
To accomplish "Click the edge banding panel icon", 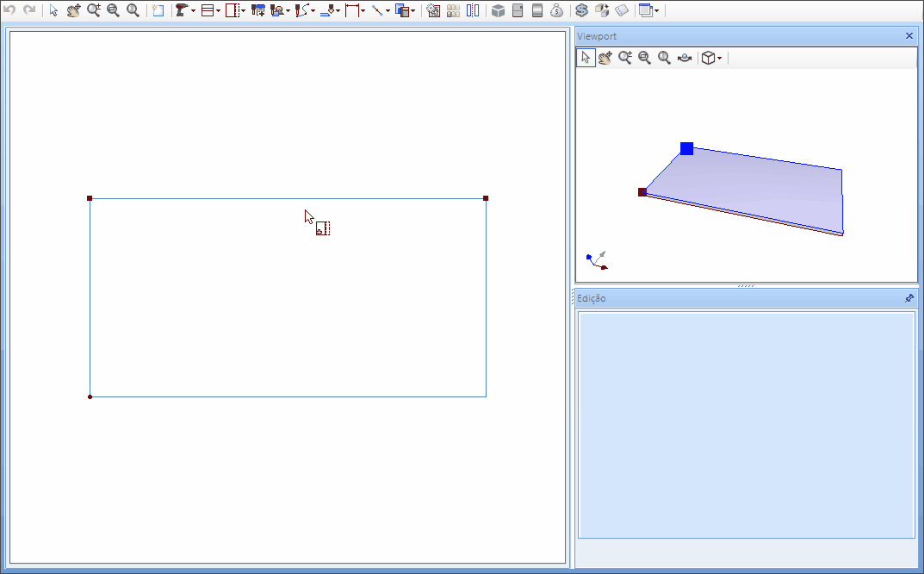I will tap(233, 10).
